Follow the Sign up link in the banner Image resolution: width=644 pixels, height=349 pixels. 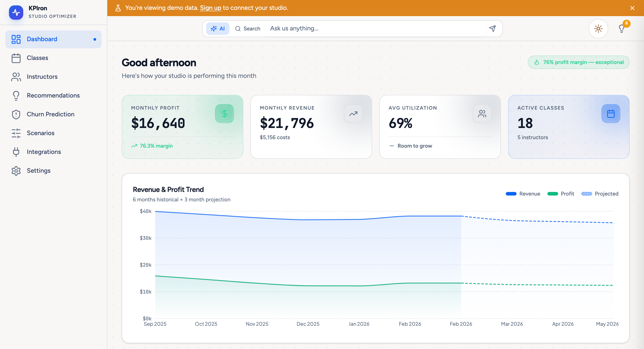coord(210,8)
